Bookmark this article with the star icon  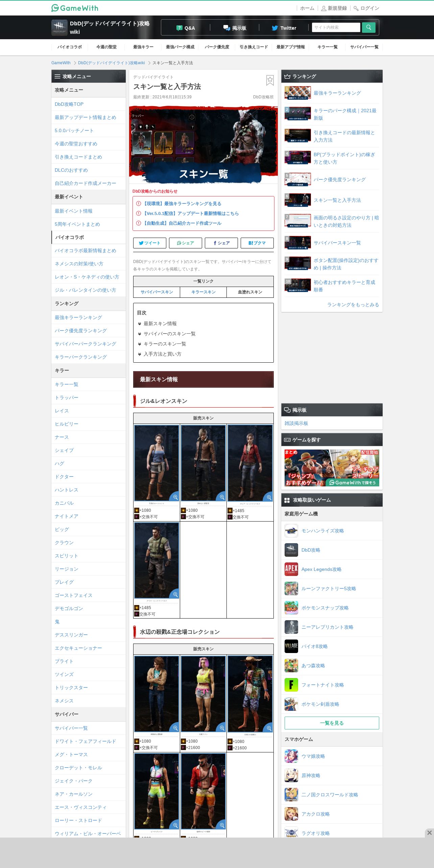pyautogui.click(x=270, y=80)
